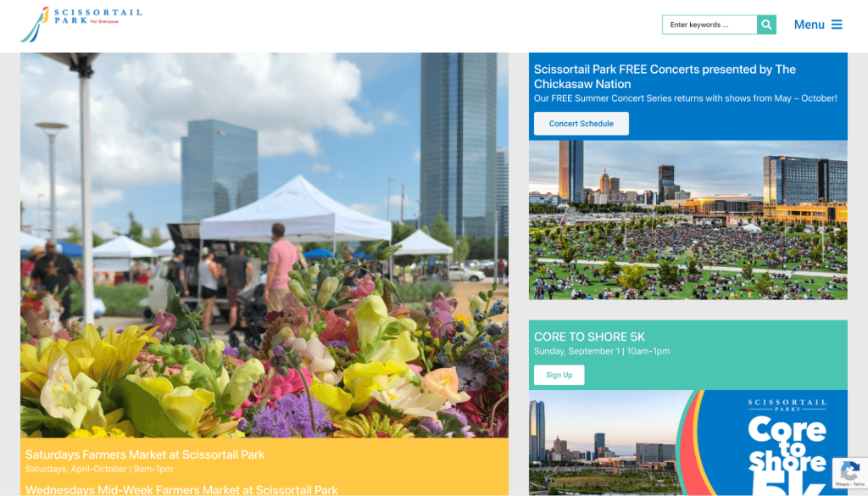Focus the Enter keywords search field

coord(709,25)
